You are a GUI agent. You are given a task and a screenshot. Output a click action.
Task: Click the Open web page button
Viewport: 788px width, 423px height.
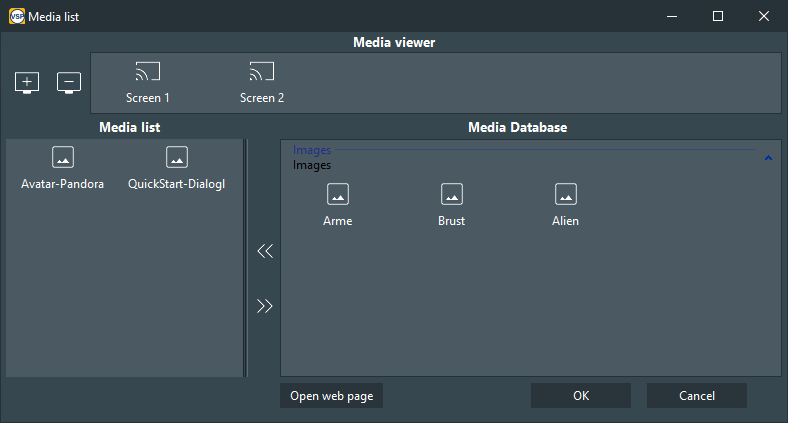click(x=332, y=396)
